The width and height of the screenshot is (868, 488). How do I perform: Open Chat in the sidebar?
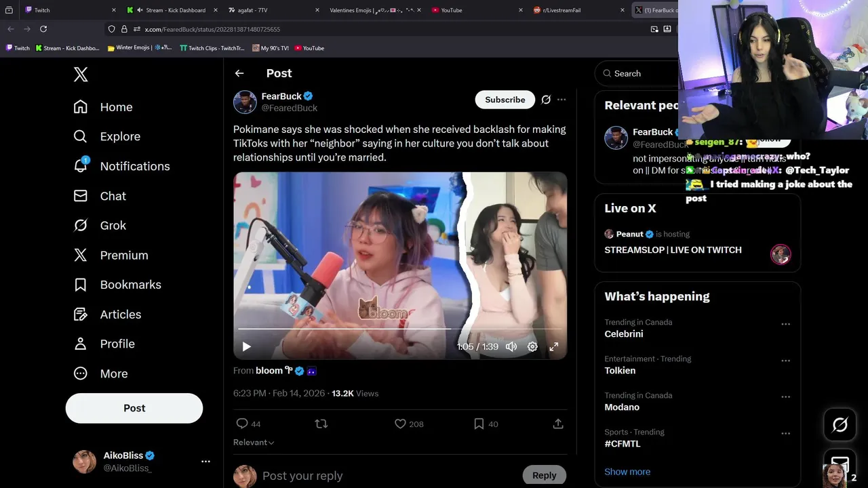click(x=100, y=196)
